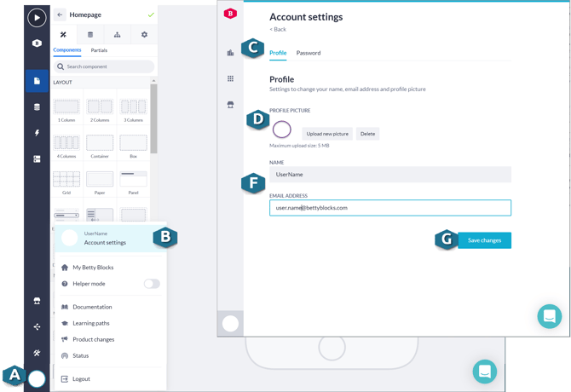Pick the Paper layout component
The image size is (571, 392).
[100, 182]
